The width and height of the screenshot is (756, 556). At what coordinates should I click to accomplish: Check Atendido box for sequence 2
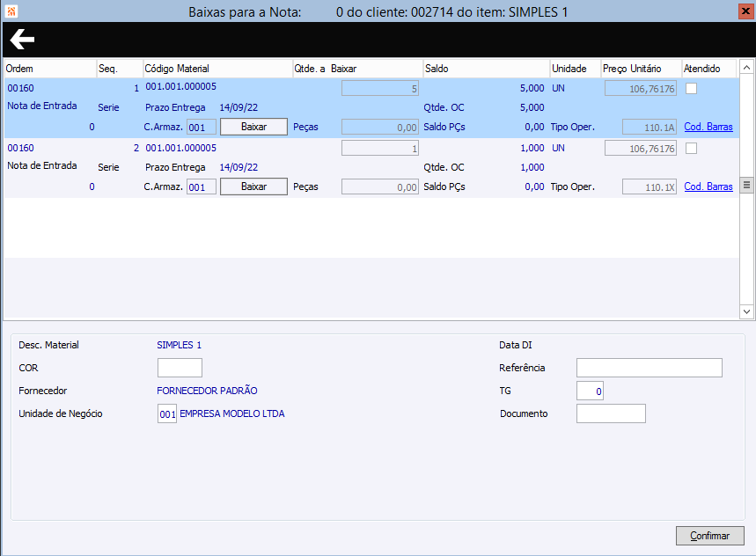pos(691,148)
